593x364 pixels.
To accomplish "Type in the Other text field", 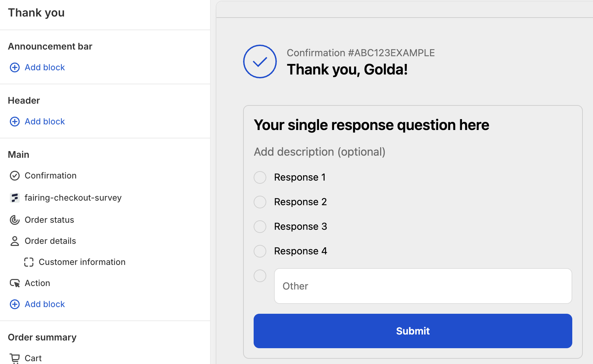I will [423, 286].
